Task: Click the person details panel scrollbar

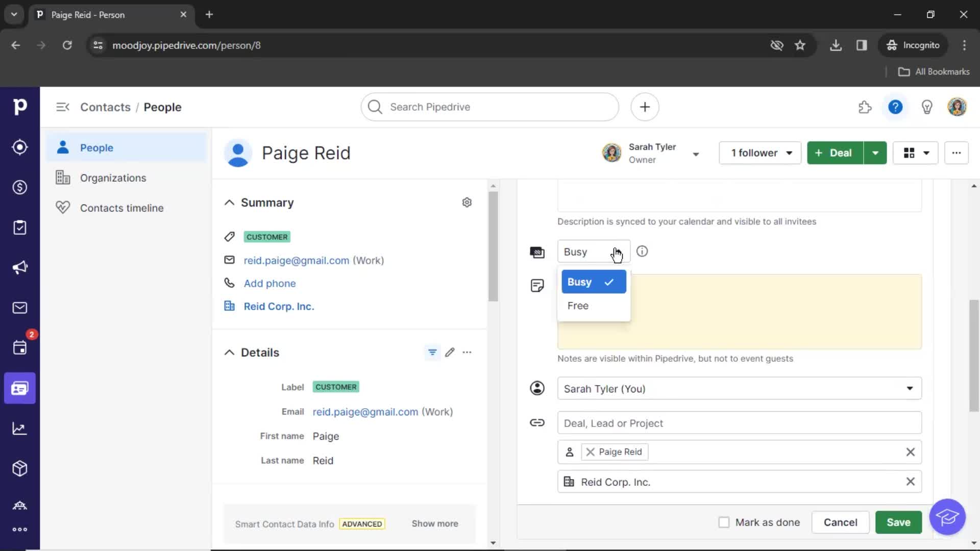Action: coord(493,246)
